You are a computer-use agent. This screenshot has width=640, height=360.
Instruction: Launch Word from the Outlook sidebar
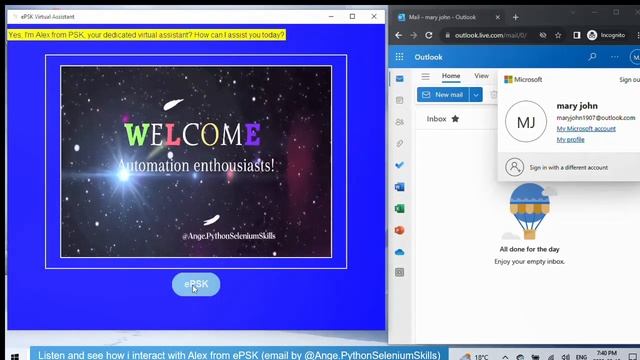(x=400, y=187)
